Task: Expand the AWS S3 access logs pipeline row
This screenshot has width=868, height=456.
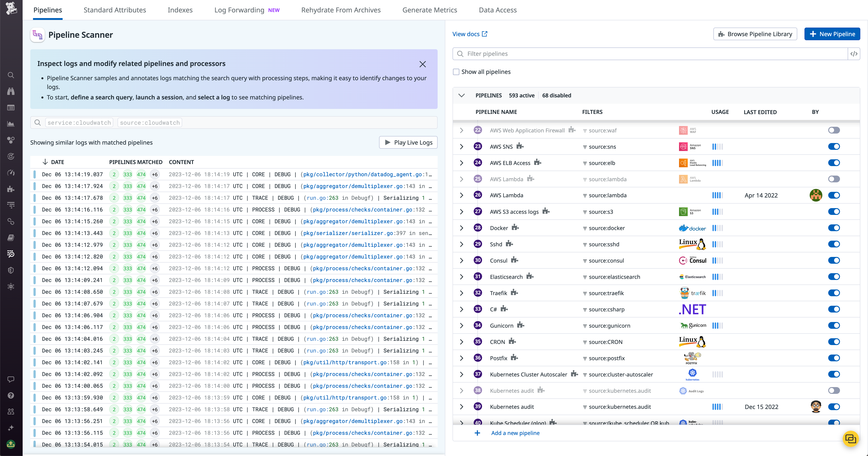Action: [462, 212]
